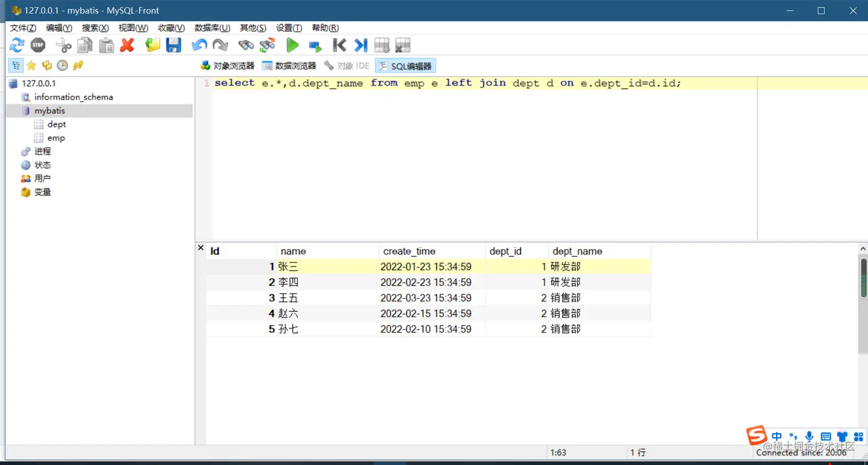Open the 编辑(Y) menu
The image size is (868, 465).
click(59, 28)
